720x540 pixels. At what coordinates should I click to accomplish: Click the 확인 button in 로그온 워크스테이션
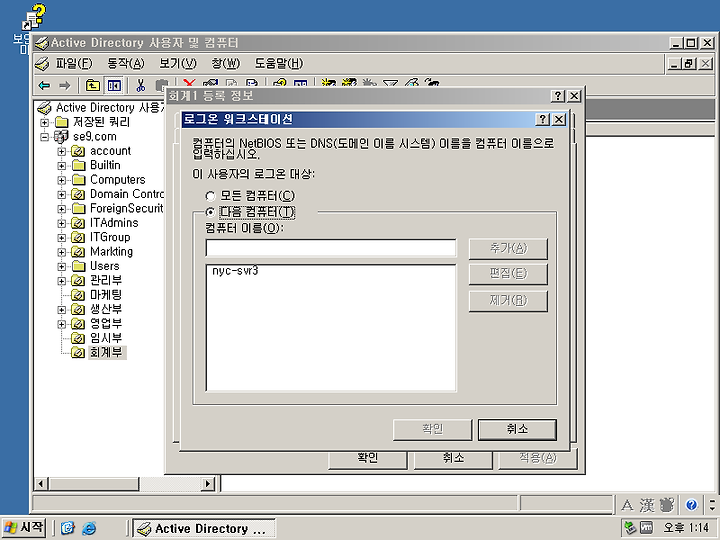[x=433, y=429]
